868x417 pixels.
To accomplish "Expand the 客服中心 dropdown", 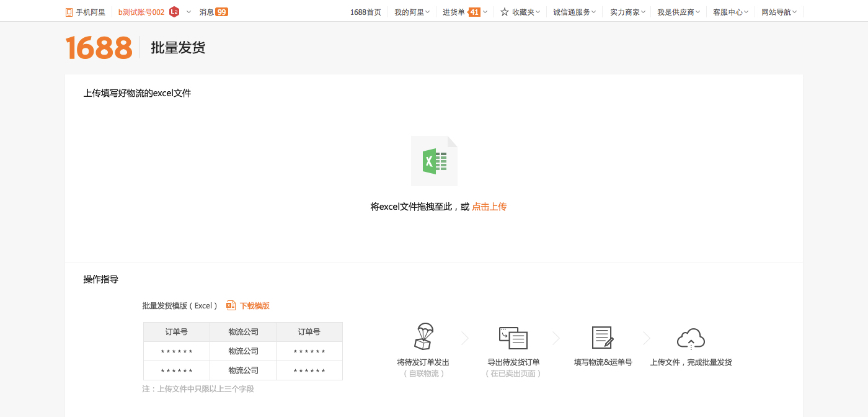I will tap(731, 12).
